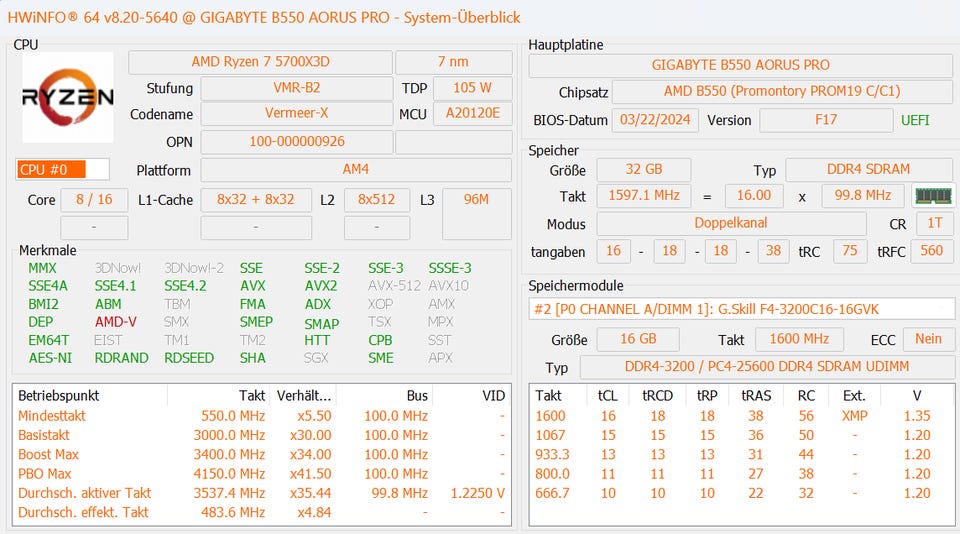Click the DDR4-3200 / PC4-25600 type field
The image size is (960, 534).
[x=767, y=367]
